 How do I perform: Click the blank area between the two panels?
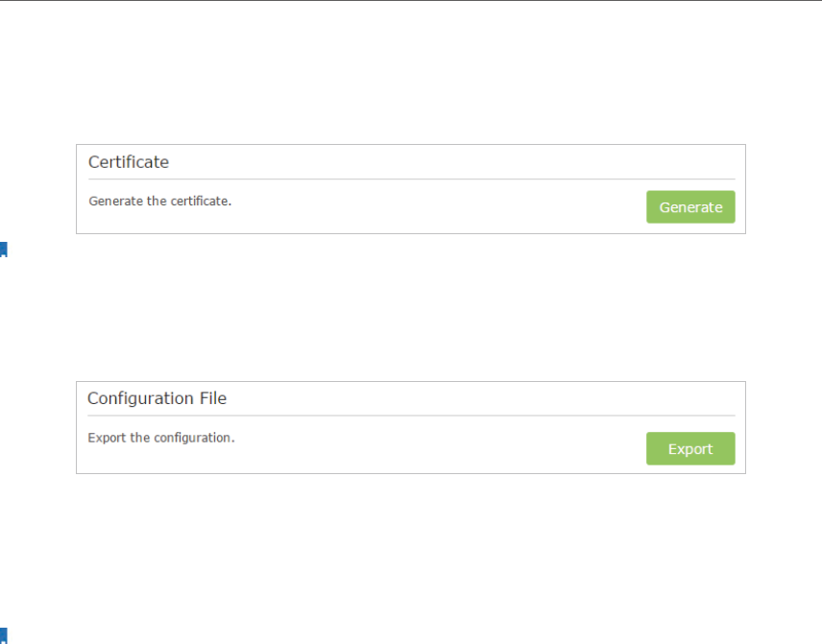(411, 307)
